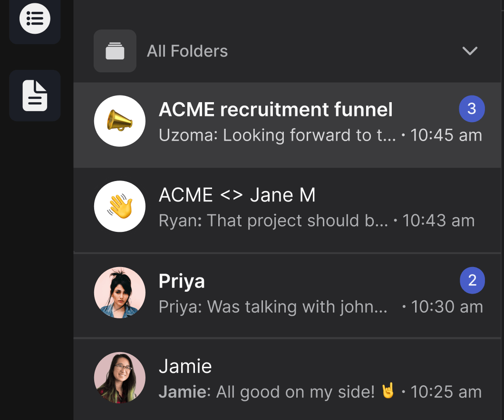Viewport: 504px width, 420px height.
Task: Click the unread badge showing 3
Action: (472, 109)
